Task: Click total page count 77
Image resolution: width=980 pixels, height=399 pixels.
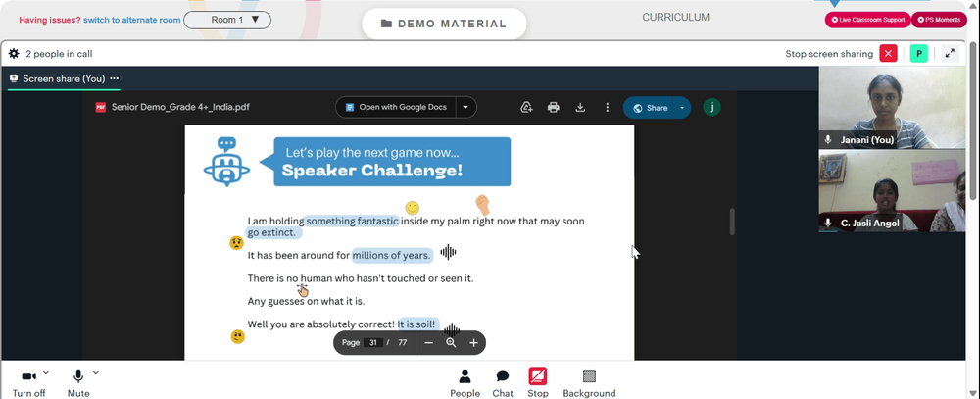Action: (x=403, y=343)
